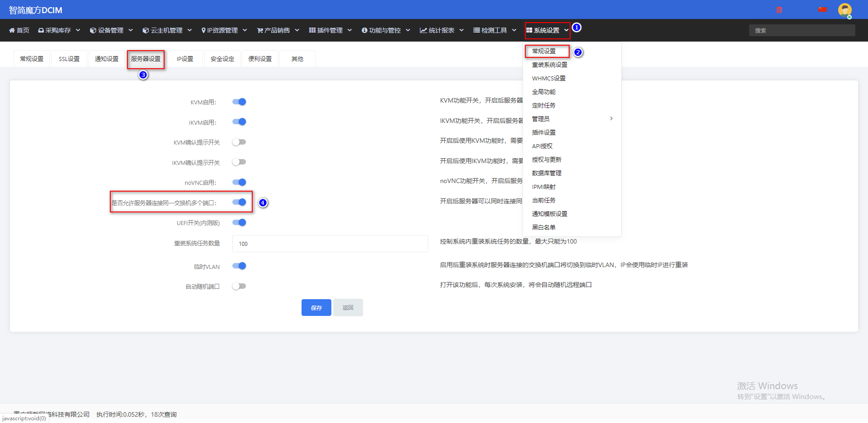Click the blue 保存 button

click(x=316, y=308)
